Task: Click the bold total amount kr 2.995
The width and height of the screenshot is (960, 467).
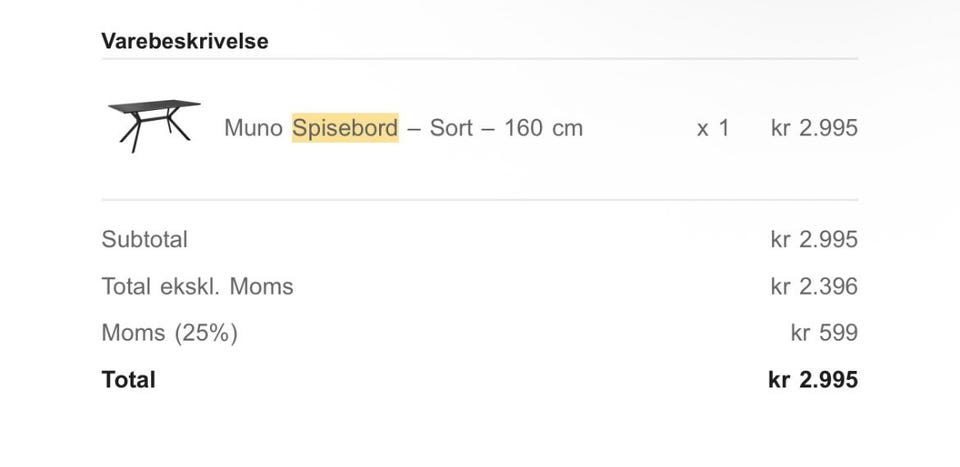Action: 813,380
